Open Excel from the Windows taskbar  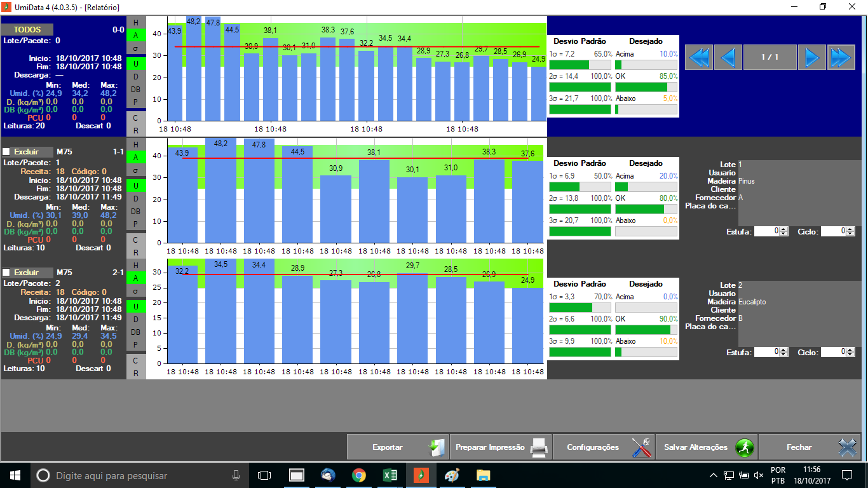[x=390, y=475]
